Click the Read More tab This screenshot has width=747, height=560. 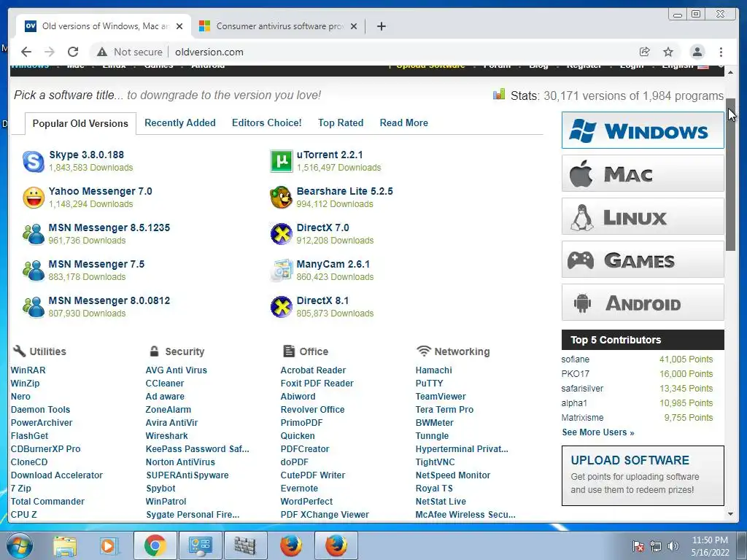pos(404,122)
